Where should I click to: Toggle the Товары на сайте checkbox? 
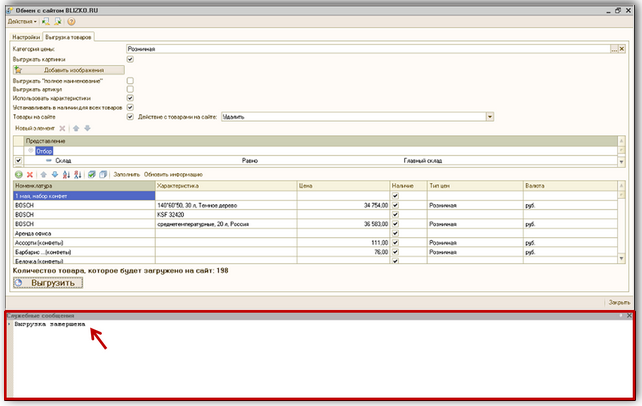[130, 117]
